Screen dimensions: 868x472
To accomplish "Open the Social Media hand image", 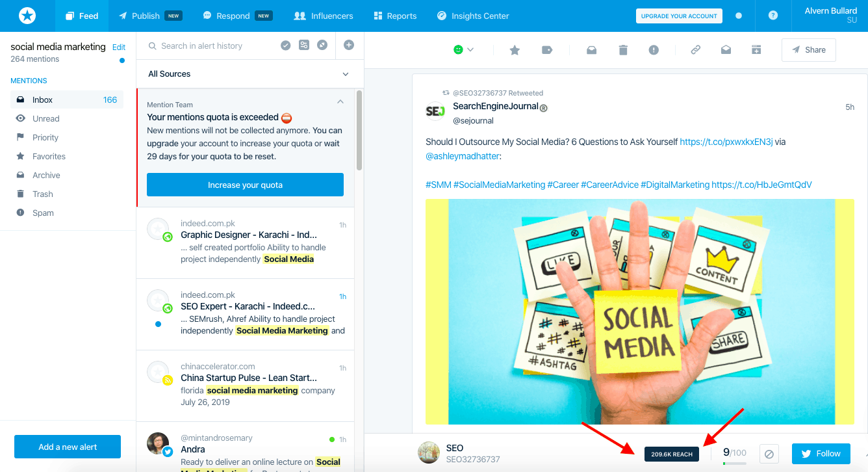I will [x=640, y=312].
